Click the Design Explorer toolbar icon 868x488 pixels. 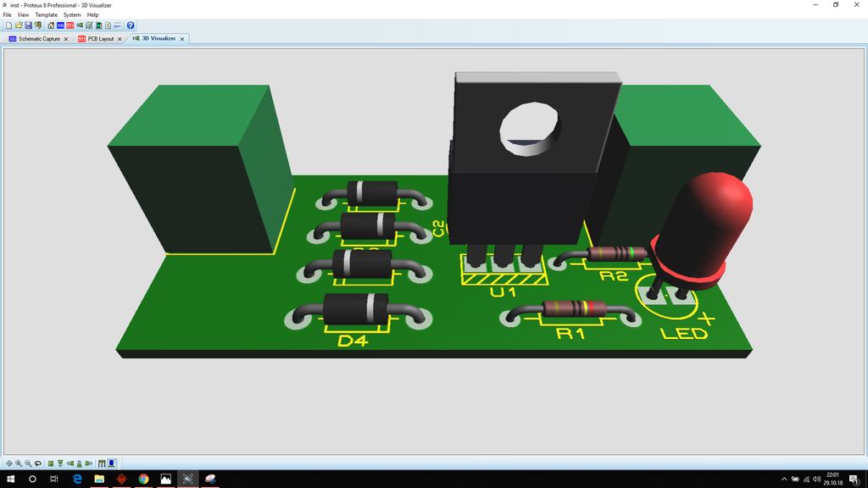coord(98,25)
